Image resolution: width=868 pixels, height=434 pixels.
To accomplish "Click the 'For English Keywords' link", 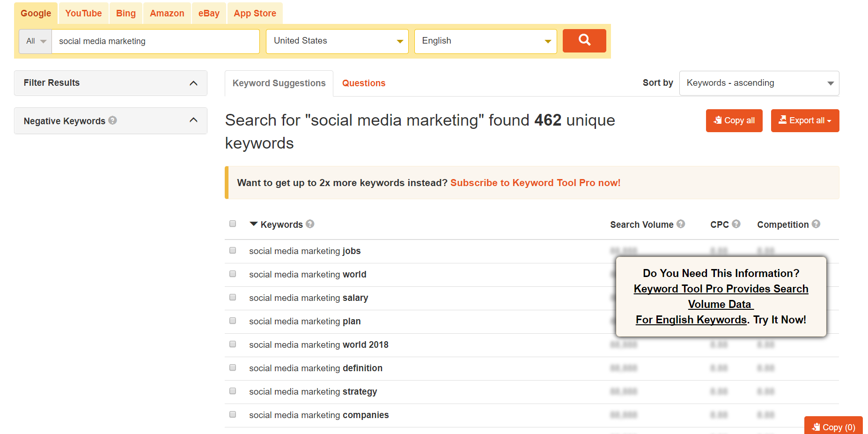I will tap(691, 320).
